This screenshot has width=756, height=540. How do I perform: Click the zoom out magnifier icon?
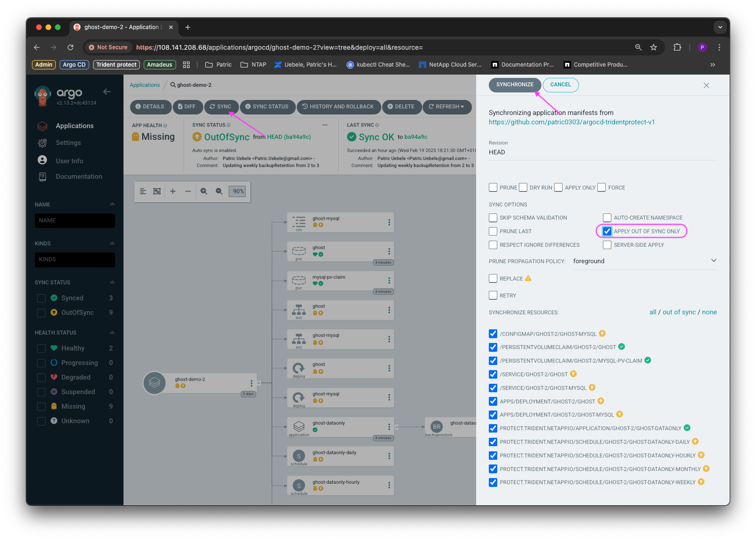[x=219, y=191]
